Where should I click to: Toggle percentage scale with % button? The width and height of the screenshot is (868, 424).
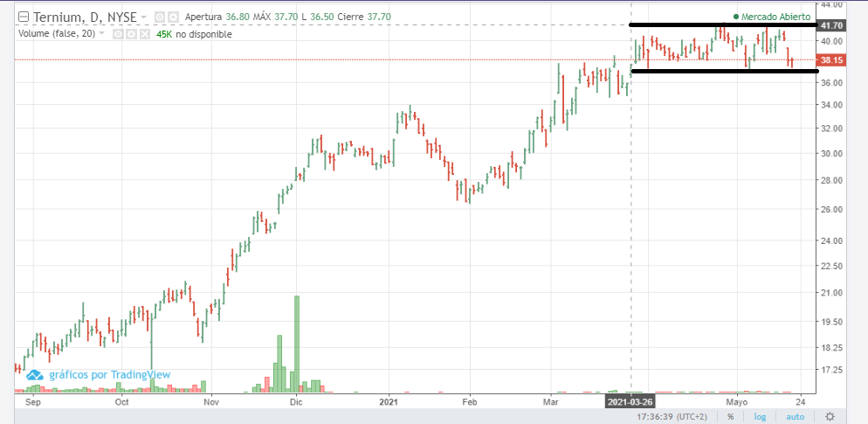730,416
